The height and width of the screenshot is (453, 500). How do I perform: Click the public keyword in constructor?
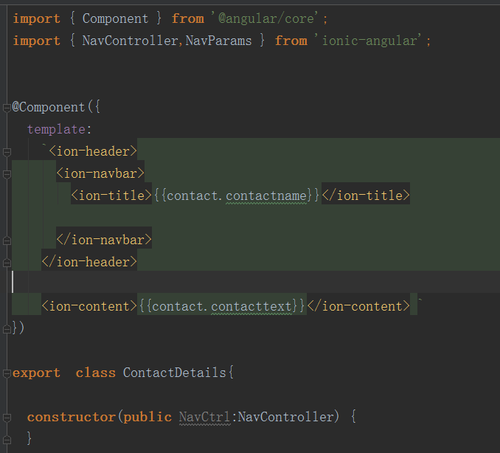pos(147,417)
